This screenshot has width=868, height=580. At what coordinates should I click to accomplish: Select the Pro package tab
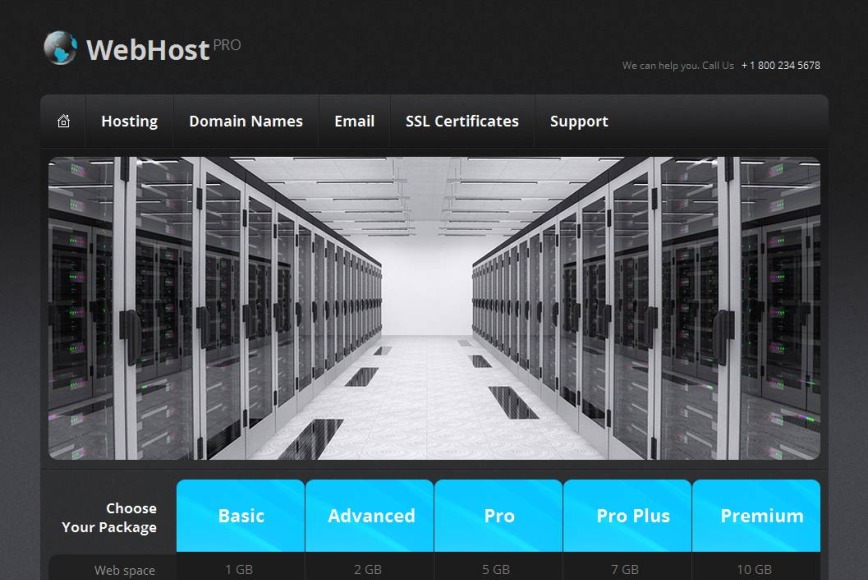[499, 516]
